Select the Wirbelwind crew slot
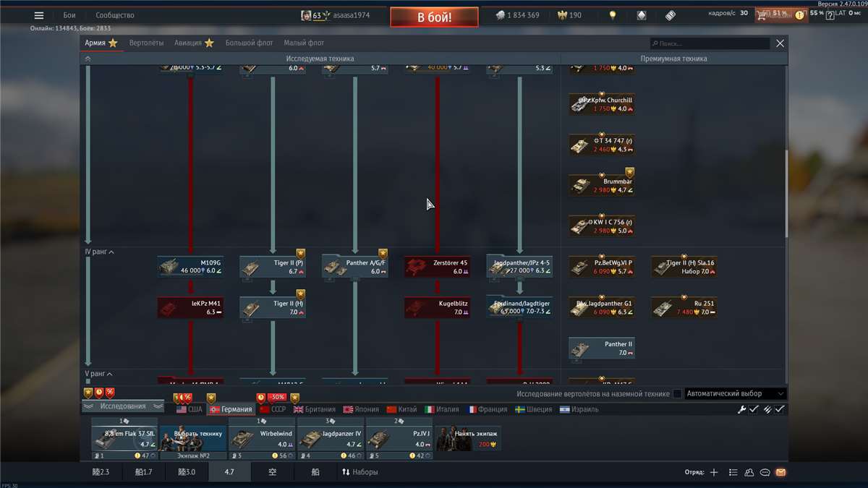This screenshot has height=488, width=868. [x=261, y=439]
